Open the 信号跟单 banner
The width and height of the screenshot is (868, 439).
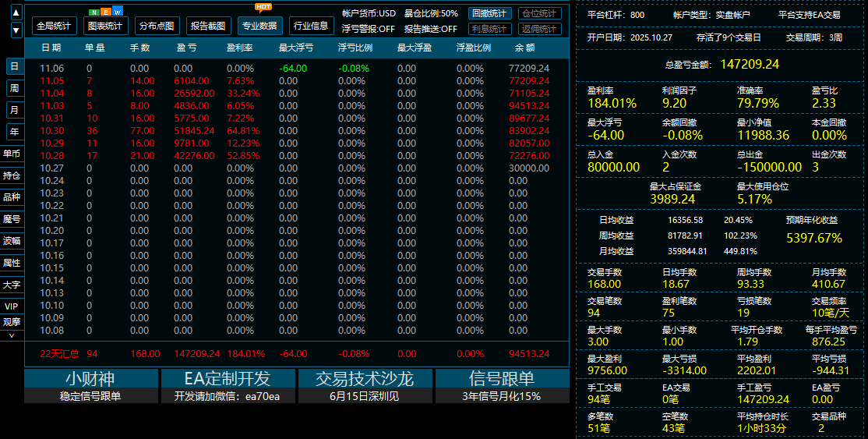pos(502,386)
